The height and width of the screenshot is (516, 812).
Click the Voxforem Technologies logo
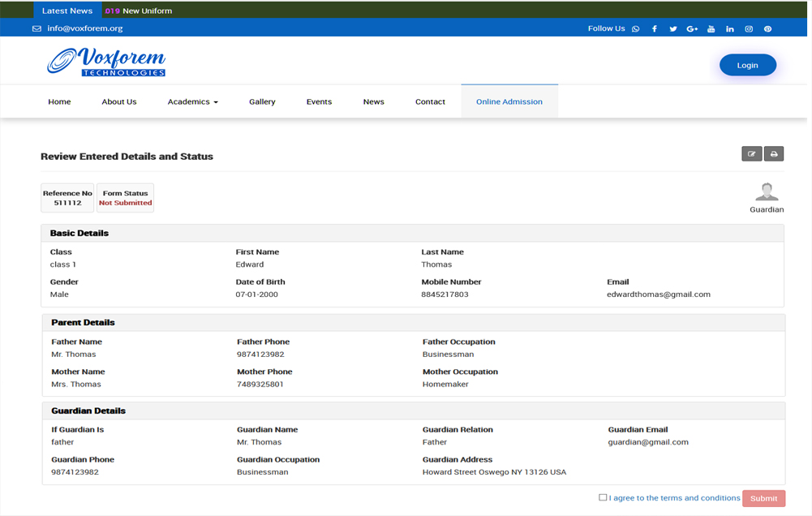106,62
